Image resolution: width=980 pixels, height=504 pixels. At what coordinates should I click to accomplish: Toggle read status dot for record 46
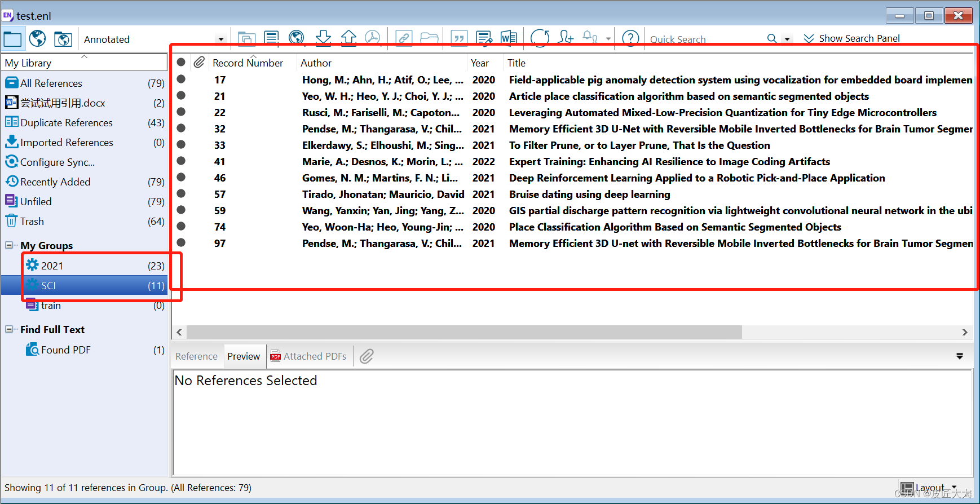click(181, 178)
